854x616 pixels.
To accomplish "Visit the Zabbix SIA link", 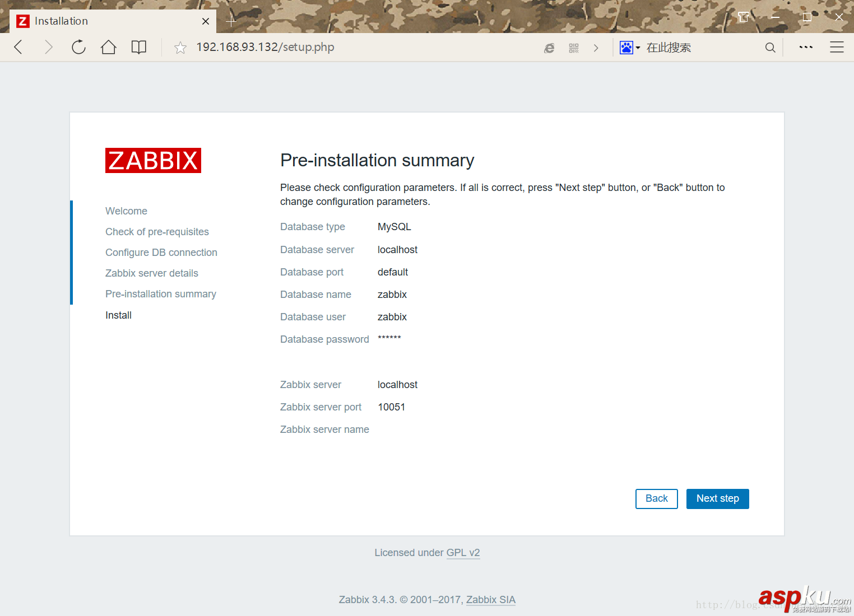I will (x=490, y=599).
